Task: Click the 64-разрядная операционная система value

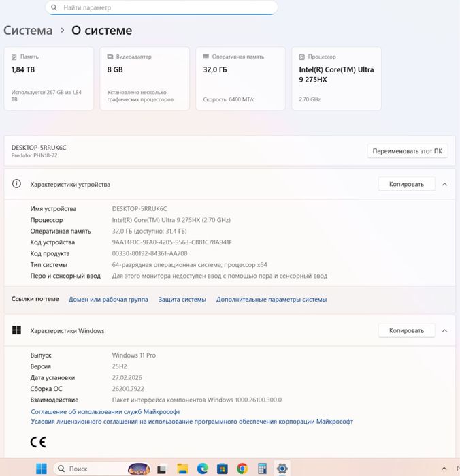Action: 189,265
